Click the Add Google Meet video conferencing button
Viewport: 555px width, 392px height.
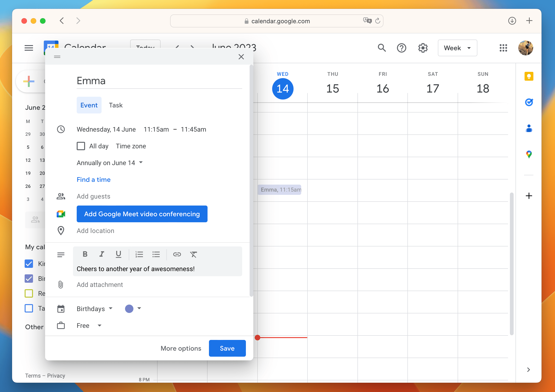point(142,214)
